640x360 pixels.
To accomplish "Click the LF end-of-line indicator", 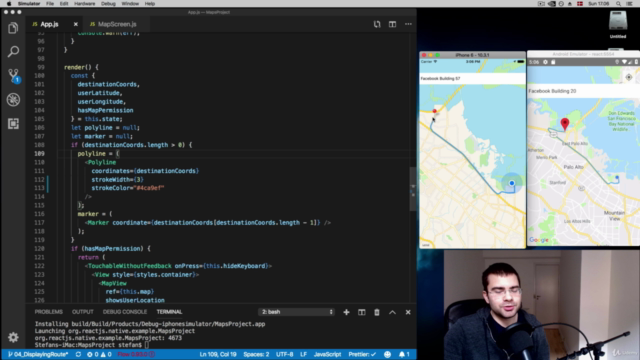I will [304, 354].
